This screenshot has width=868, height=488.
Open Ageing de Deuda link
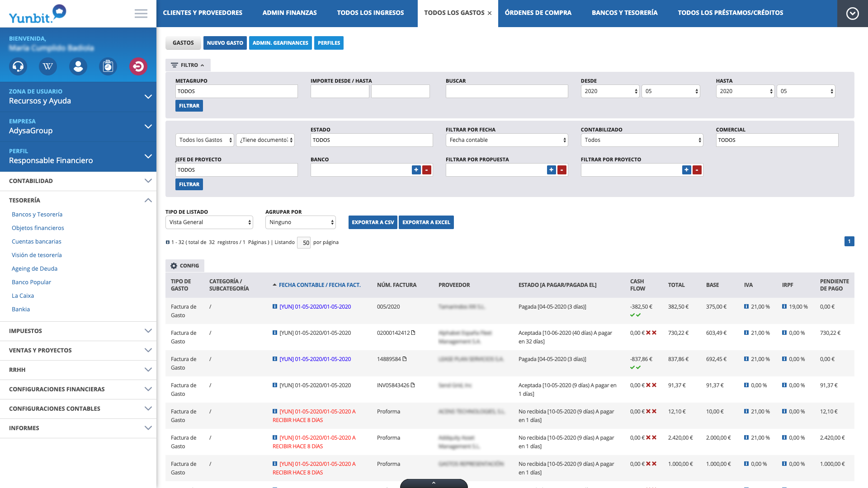click(x=34, y=268)
